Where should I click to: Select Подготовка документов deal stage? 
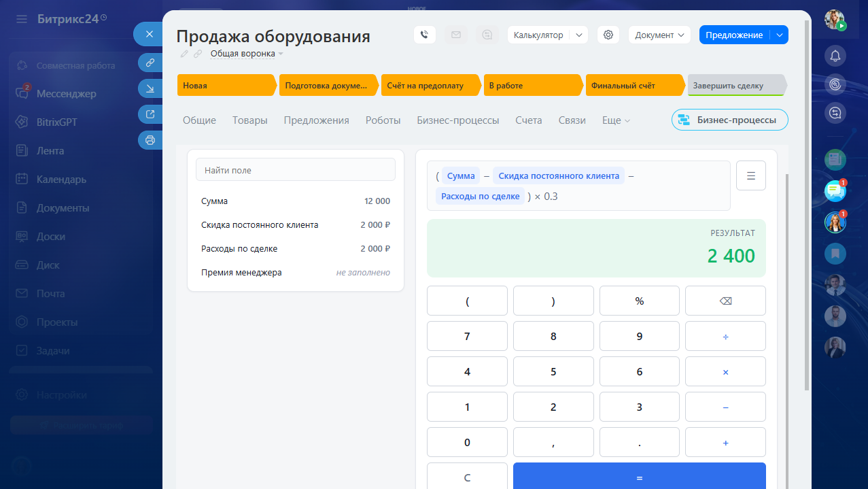click(x=329, y=86)
